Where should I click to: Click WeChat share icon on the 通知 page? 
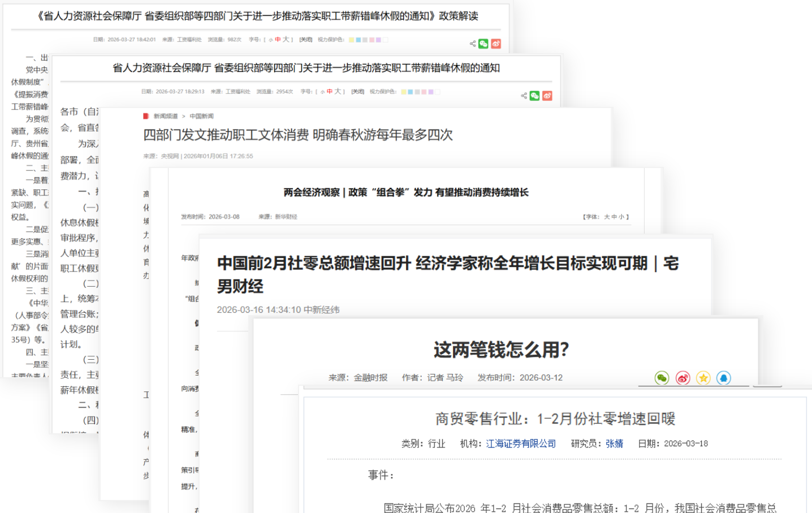point(534,96)
